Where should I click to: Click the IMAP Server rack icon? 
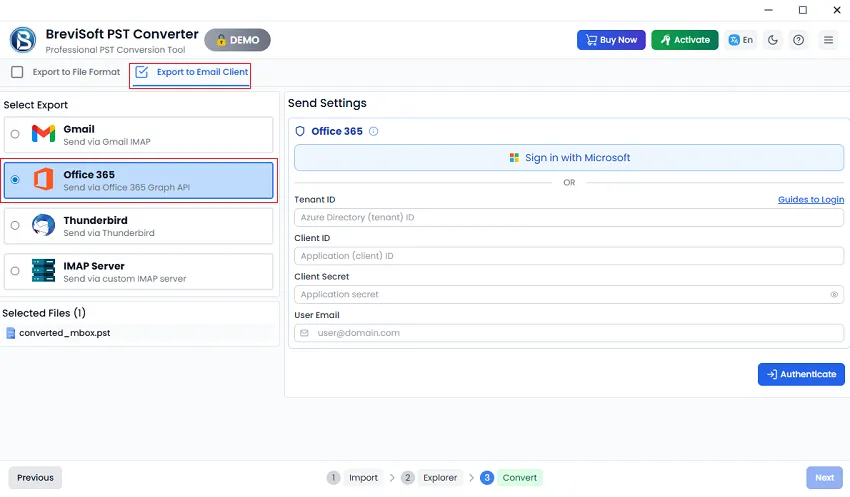pyautogui.click(x=43, y=270)
